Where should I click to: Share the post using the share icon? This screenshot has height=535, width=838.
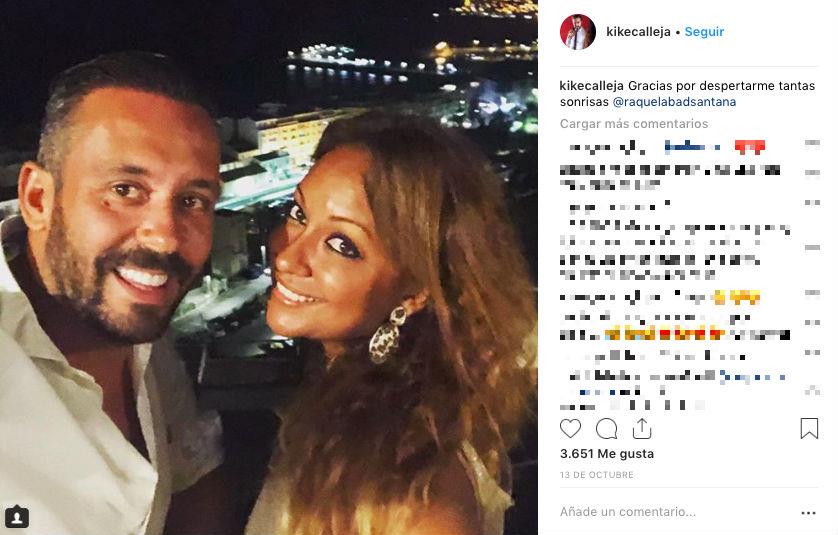[642, 429]
